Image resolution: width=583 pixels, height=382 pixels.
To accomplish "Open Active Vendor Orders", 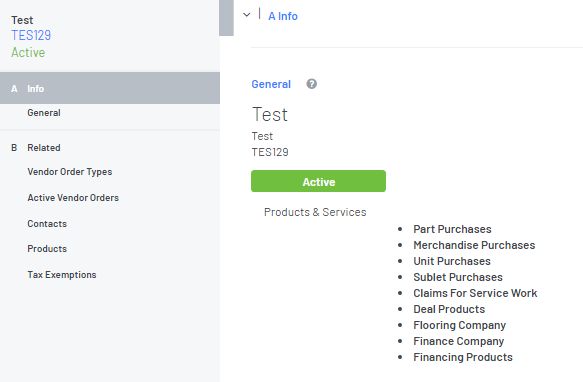I will [x=73, y=198].
